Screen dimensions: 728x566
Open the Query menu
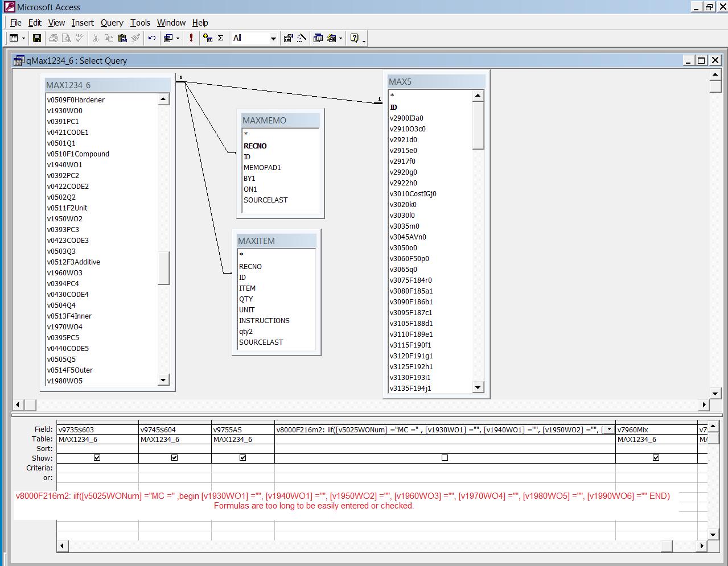(x=112, y=23)
